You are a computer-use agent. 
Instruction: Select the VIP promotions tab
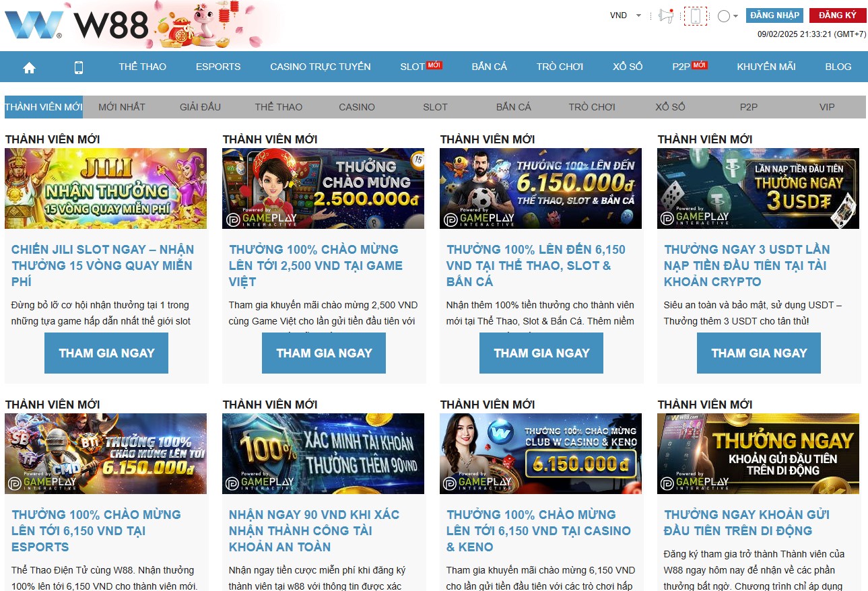827,107
